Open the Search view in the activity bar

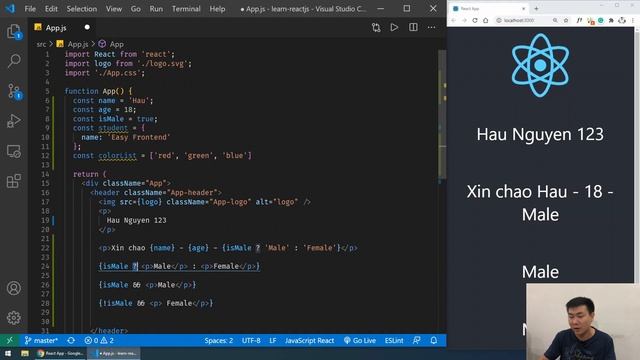tap(14, 61)
